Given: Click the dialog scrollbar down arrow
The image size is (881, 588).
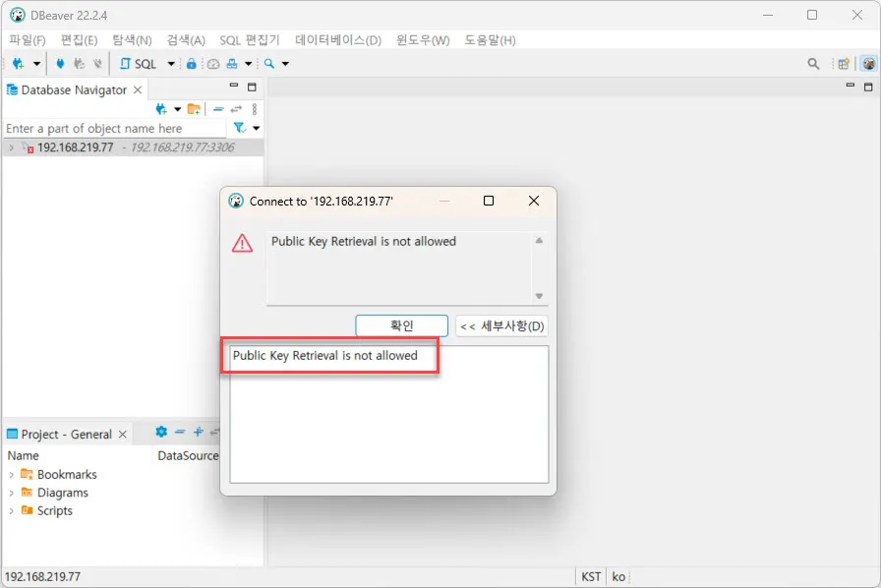Looking at the screenshot, I should point(541,294).
